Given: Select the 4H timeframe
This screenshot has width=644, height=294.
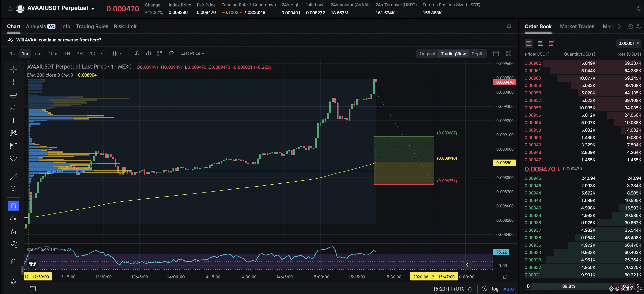Looking at the screenshot, I should 80,53.
